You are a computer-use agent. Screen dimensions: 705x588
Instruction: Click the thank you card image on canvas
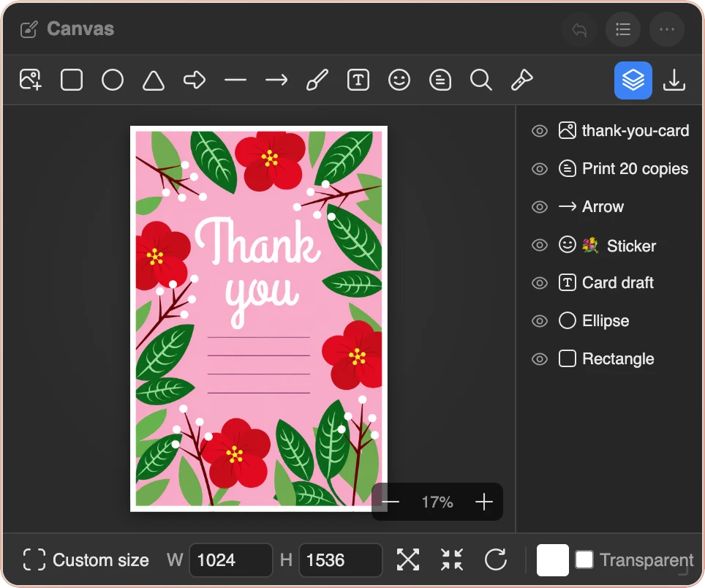[x=259, y=319]
